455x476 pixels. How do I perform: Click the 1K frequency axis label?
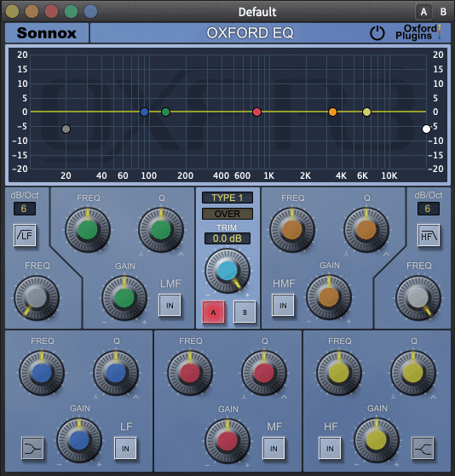(268, 175)
